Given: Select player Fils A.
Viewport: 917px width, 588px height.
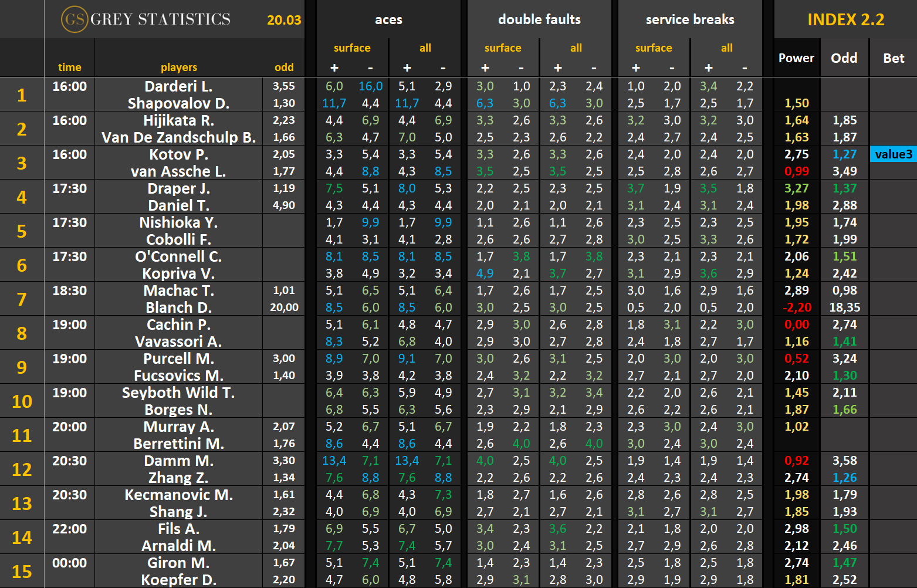Looking at the screenshot, I should (x=178, y=529).
